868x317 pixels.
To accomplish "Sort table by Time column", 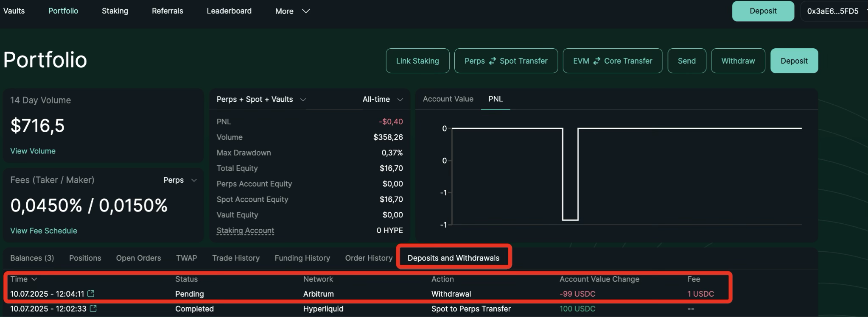I will click(23, 279).
